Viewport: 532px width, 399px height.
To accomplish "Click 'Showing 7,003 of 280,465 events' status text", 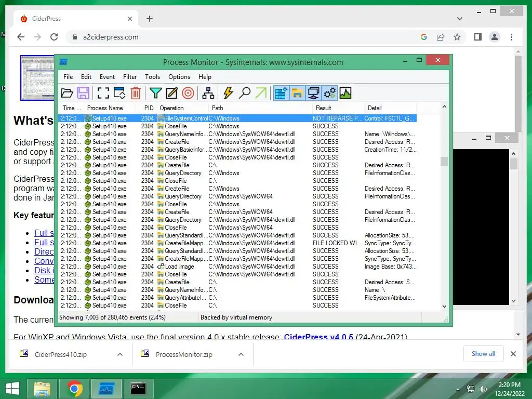I will click(x=112, y=317).
